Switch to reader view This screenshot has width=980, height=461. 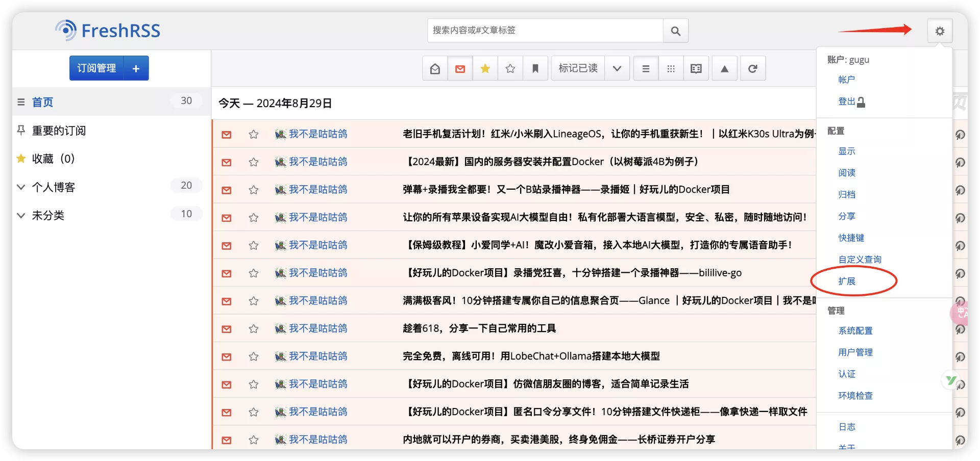pyautogui.click(x=696, y=68)
